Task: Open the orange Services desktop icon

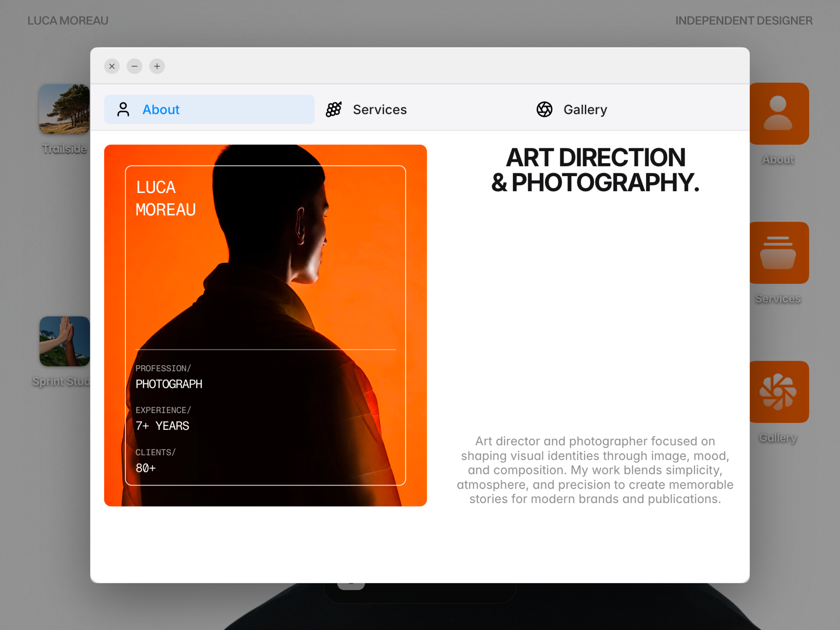Action: [x=779, y=253]
